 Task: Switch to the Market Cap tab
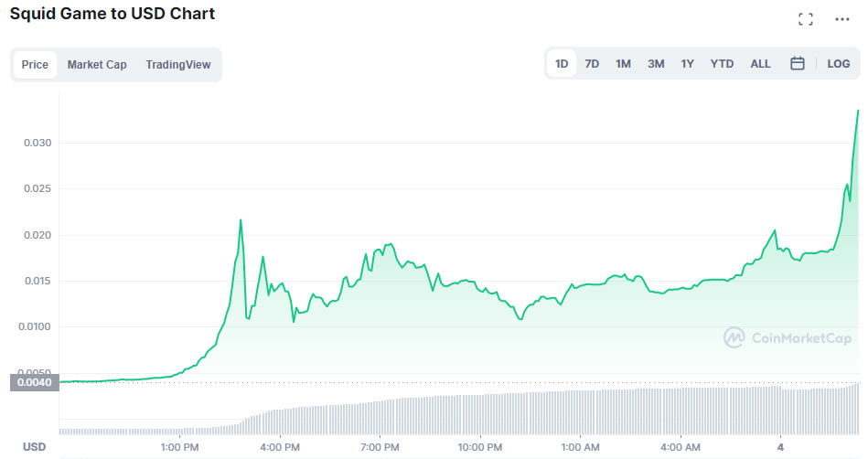97,65
